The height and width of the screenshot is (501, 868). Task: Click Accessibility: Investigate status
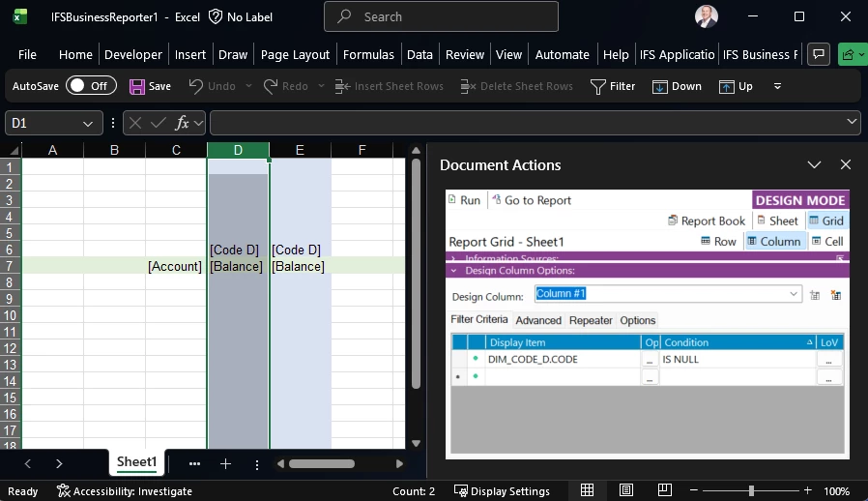point(125,491)
